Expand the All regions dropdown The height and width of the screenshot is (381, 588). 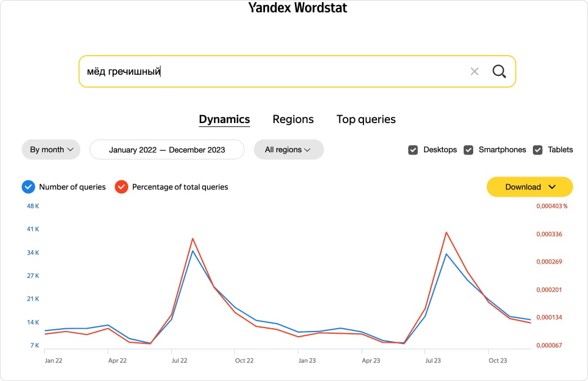coord(289,150)
